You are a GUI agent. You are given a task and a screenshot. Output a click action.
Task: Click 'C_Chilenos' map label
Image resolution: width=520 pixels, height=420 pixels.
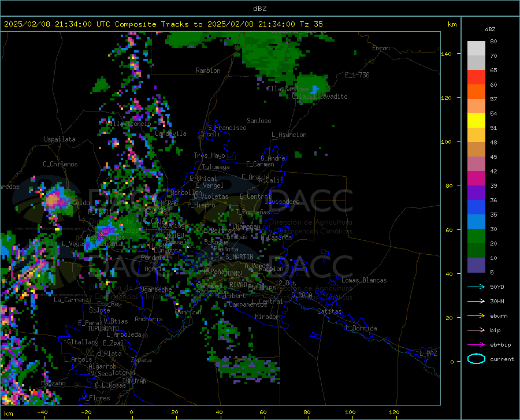(60, 164)
